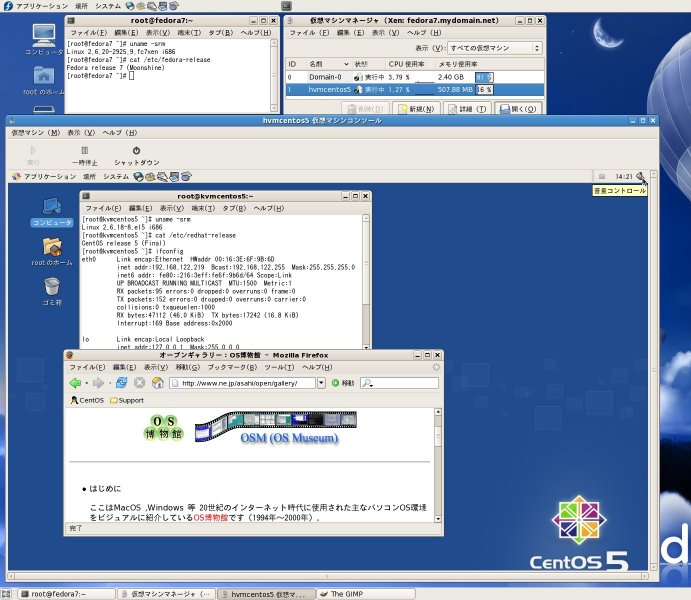Select hvmcentos5 row in VM list
Screen dimensions: 691x600
[x=415, y=89]
